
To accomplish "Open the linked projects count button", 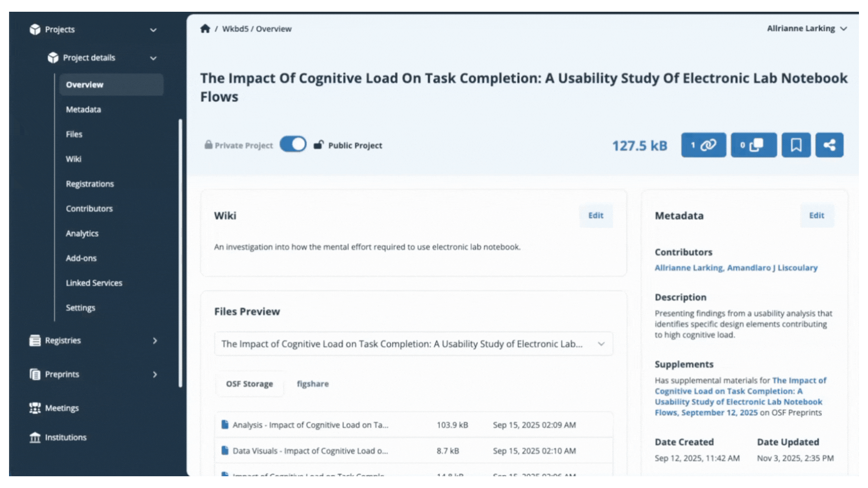I will tap(703, 145).
